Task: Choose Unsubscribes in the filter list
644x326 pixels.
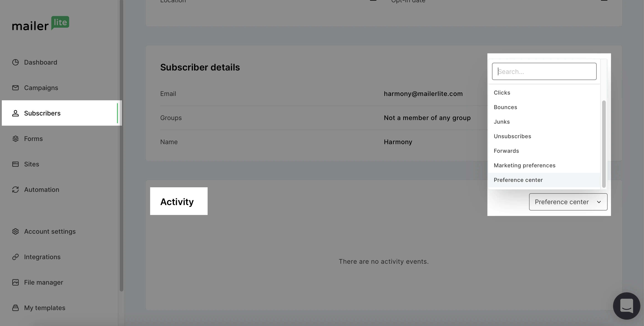Action: tap(512, 136)
